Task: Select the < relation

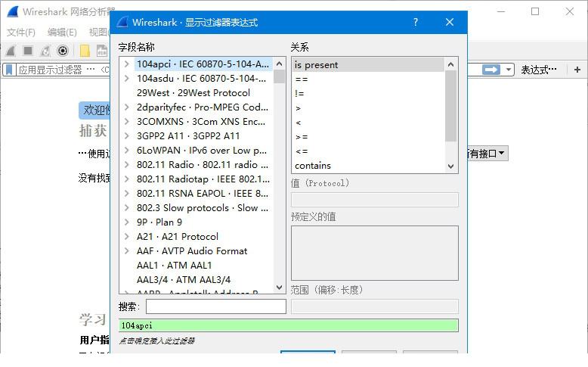Action: (x=368, y=123)
